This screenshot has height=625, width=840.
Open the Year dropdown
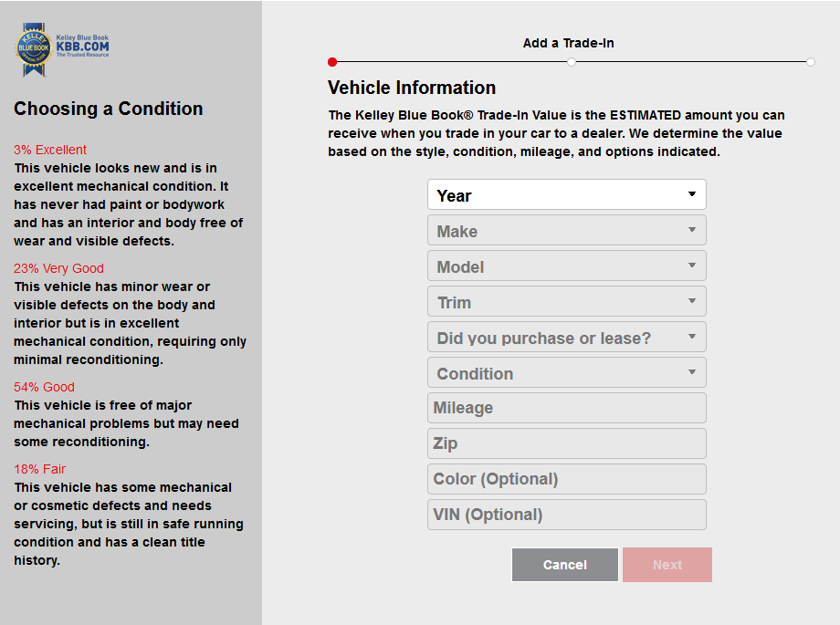[x=566, y=194]
